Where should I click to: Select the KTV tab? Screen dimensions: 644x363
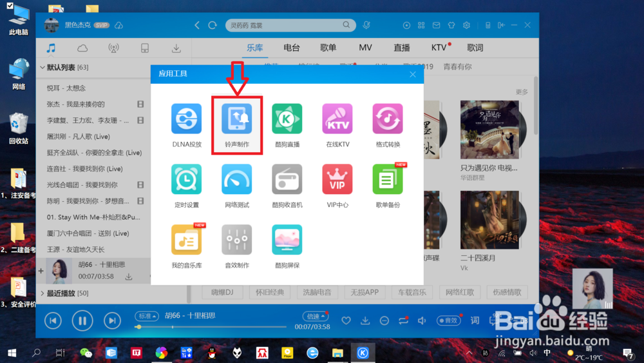[x=439, y=48]
